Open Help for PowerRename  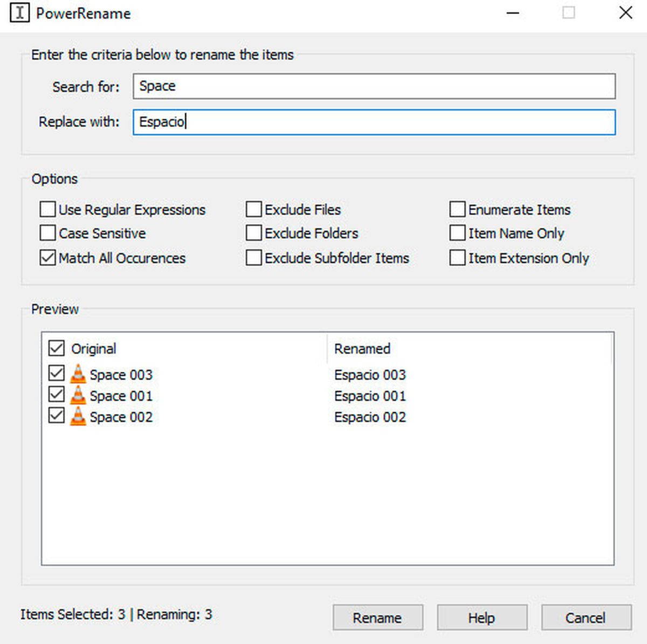(481, 618)
